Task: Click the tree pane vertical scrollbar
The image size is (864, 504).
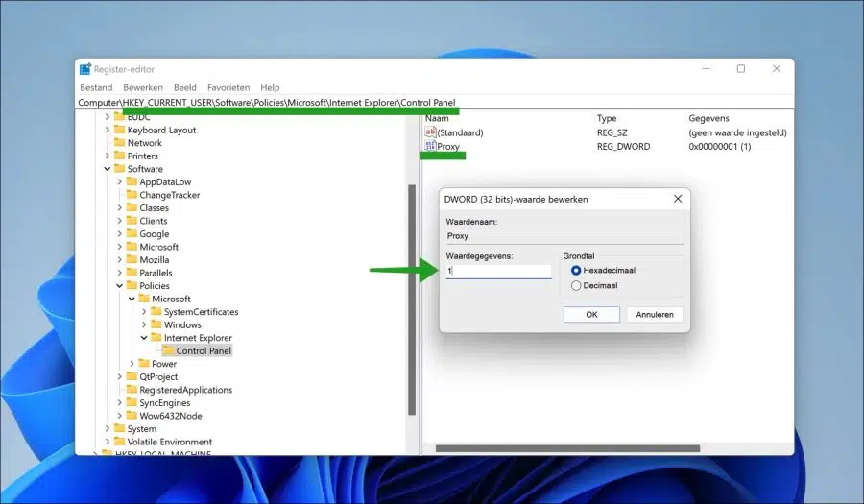Action: point(412,300)
